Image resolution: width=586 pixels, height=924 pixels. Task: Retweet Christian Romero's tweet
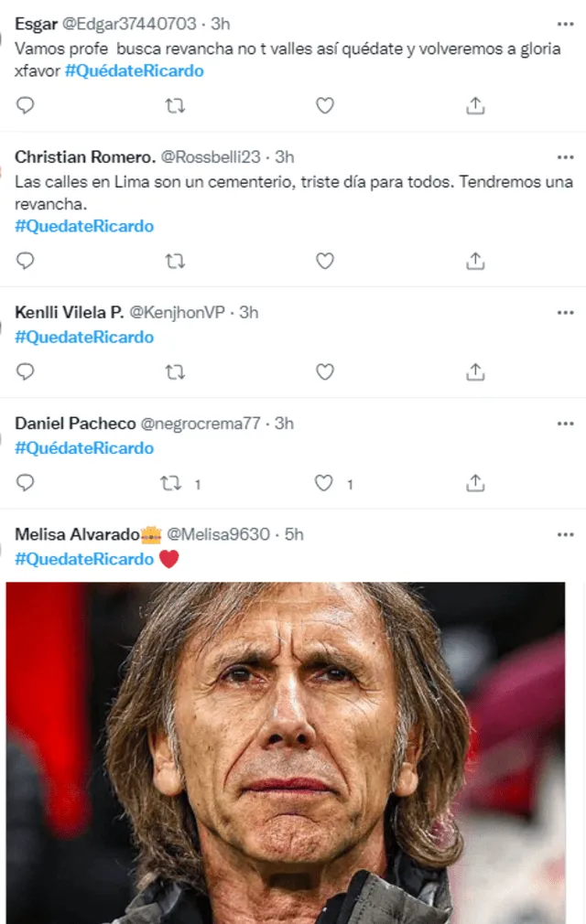coord(174,261)
